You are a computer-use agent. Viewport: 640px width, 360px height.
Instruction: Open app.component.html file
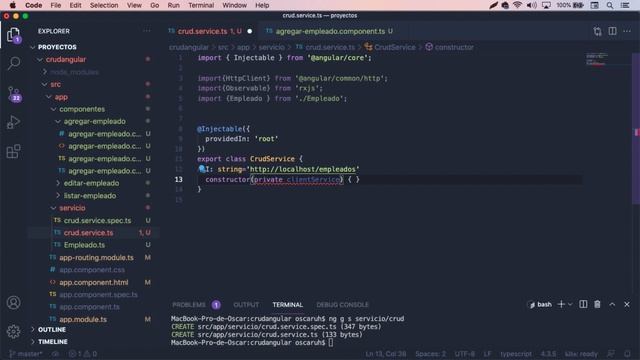click(x=93, y=282)
